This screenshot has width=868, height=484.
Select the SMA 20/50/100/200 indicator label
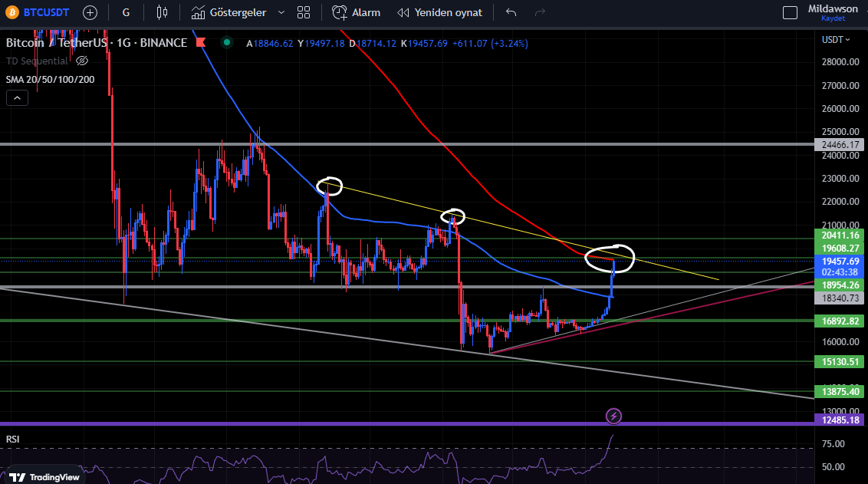click(x=50, y=79)
